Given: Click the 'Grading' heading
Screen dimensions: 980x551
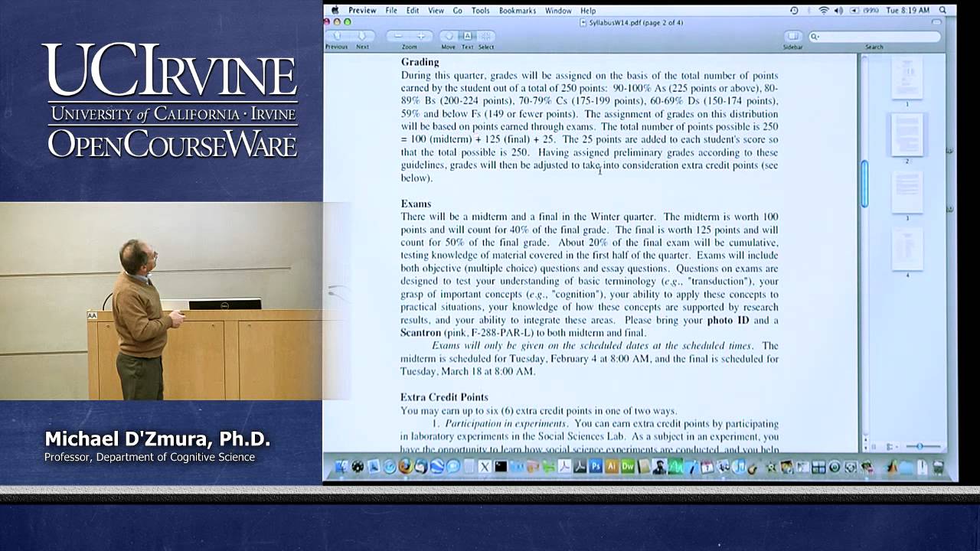Looking at the screenshot, I should click(420, 62).
